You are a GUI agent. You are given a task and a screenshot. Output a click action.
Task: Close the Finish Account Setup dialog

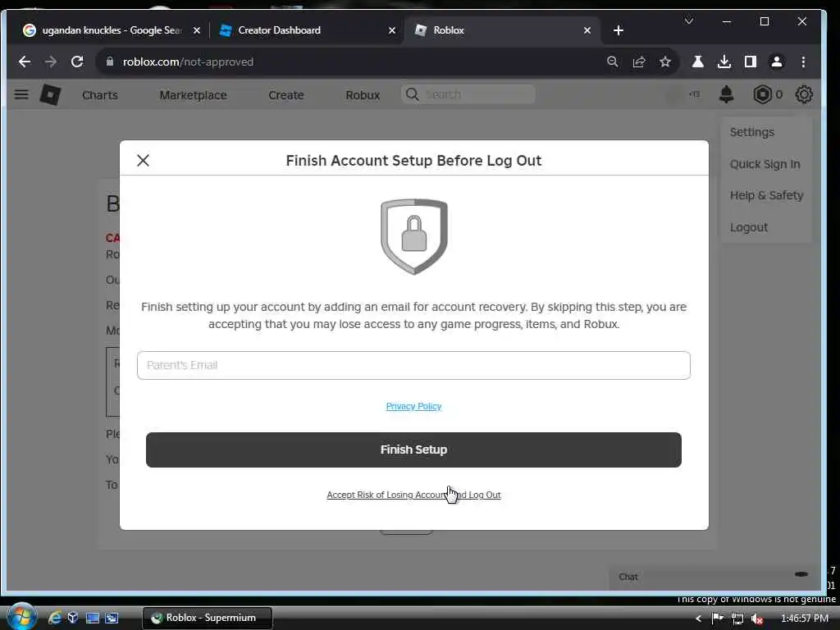(143, 160)
